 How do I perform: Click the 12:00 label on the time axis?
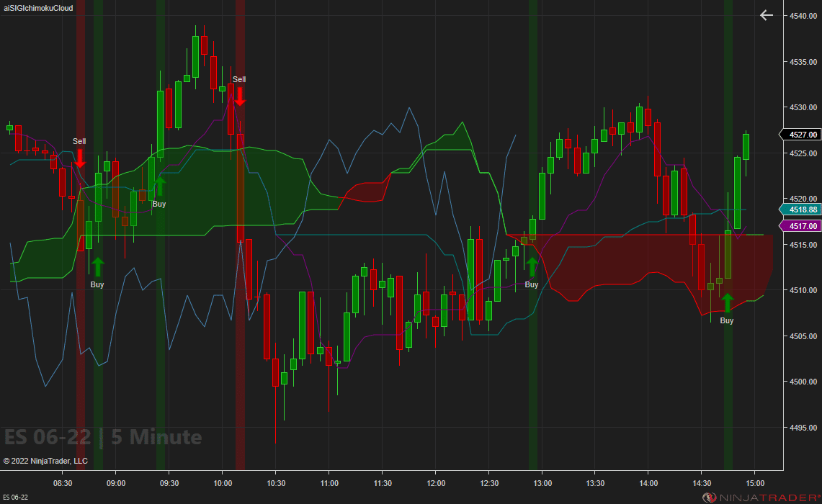tap(436, 484)
